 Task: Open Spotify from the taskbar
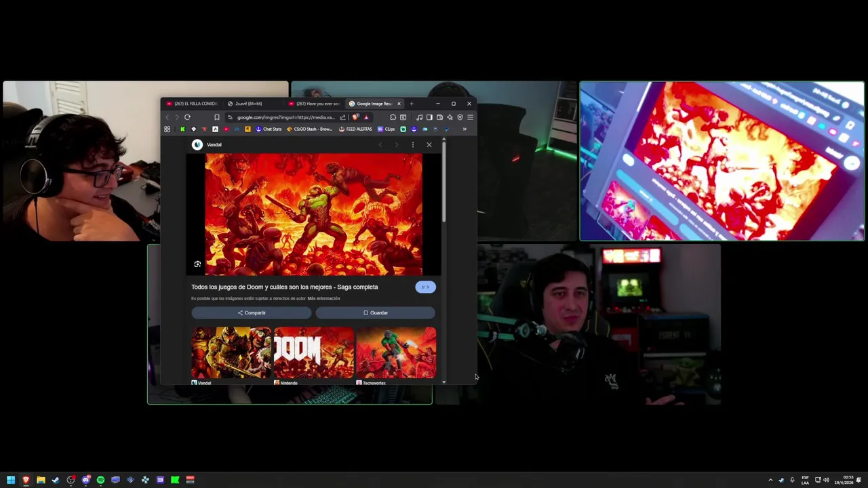100,480
